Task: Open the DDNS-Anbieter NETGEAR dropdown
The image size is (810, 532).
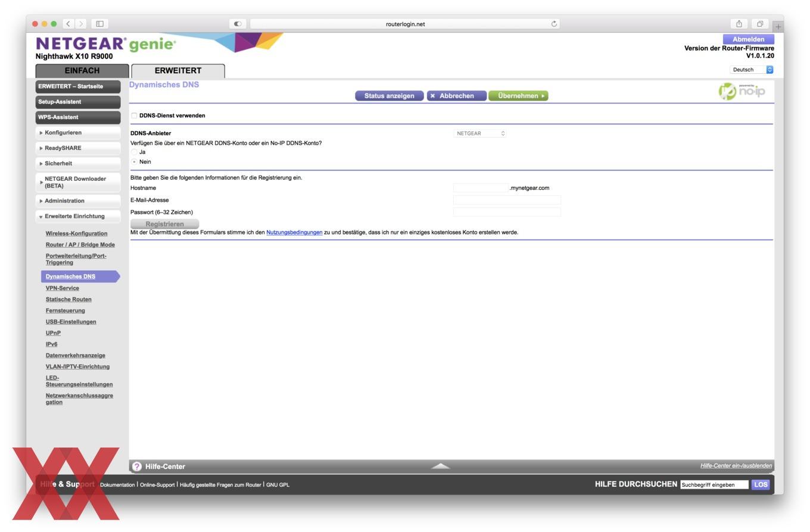Action: pyautogui.click(x=480, y=133)
